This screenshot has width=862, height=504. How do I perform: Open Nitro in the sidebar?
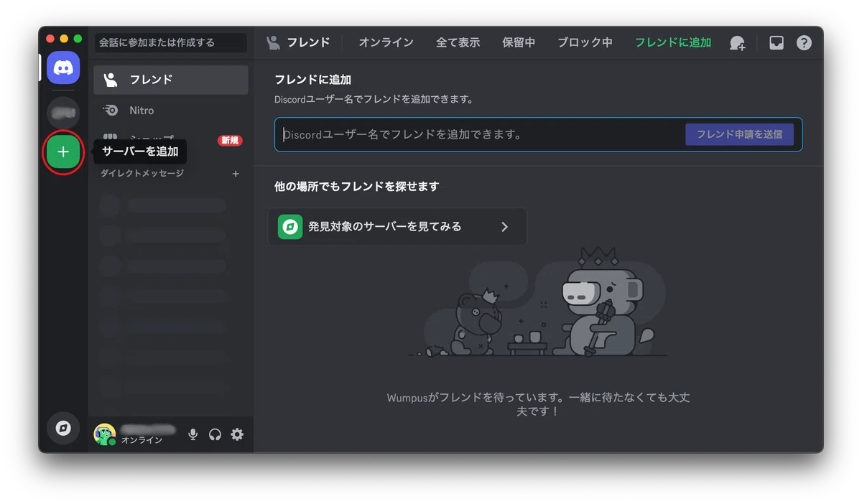point(171,111)
